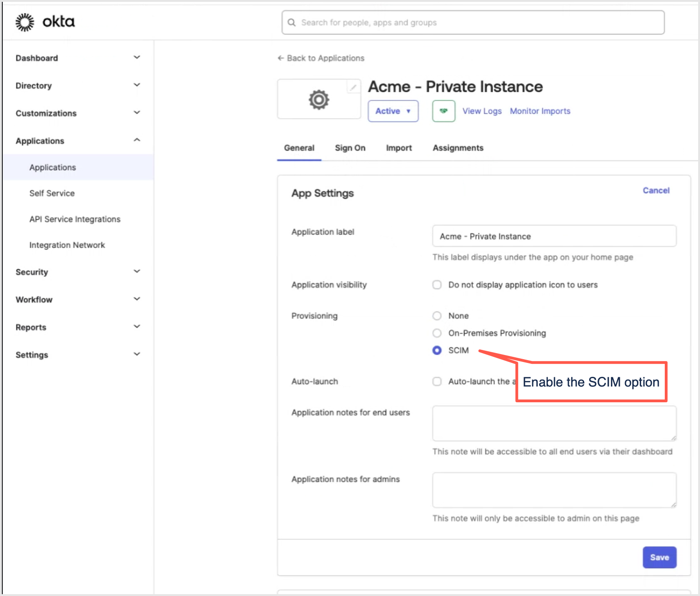Click the Application label text field
700x596 pixels.
(554, 236)
